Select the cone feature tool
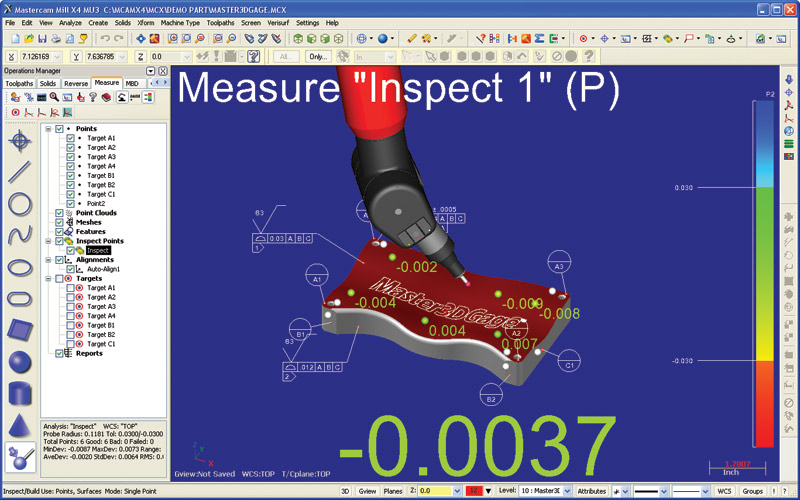 pyautogui.click(x=20, y=425)
